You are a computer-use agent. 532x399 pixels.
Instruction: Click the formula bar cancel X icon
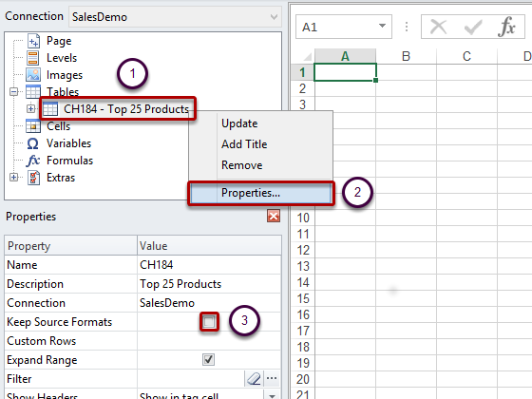tap(438, 27)
